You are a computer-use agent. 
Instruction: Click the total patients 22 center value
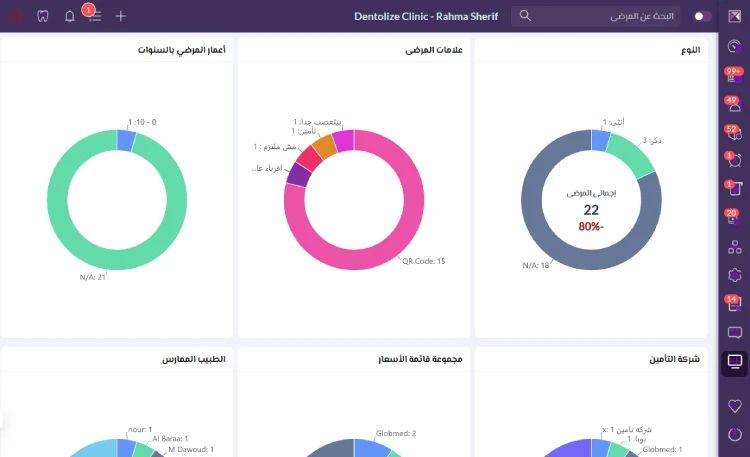(x=591, y=210)
